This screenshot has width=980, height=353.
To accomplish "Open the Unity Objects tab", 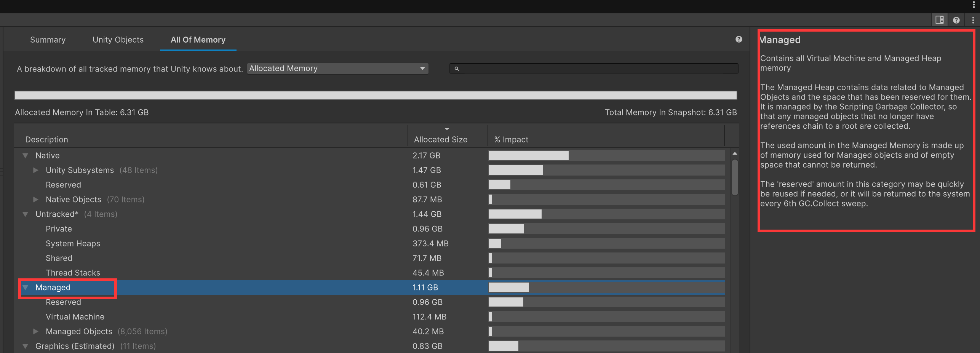I will [x=118, y=40].
